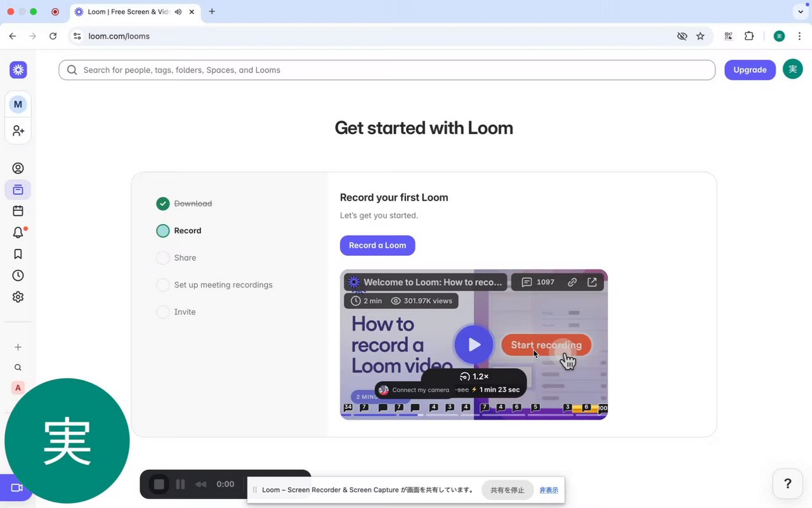Click the camera record button at bottom left
Screen dimensions: 812x508
[16, 488]
